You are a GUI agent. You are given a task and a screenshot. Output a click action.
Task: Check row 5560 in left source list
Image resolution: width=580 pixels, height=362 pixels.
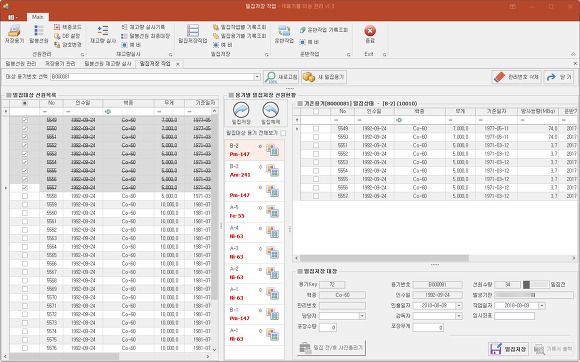coord(25,213)
